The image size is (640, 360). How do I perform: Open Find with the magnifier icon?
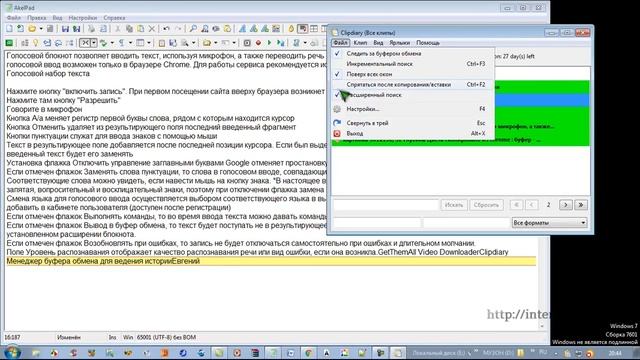pos(193,29)
